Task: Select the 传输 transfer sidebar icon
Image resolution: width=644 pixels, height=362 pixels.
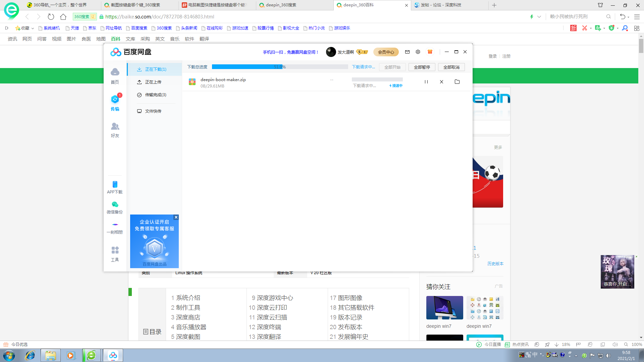Action: click(x=115, y=99)
